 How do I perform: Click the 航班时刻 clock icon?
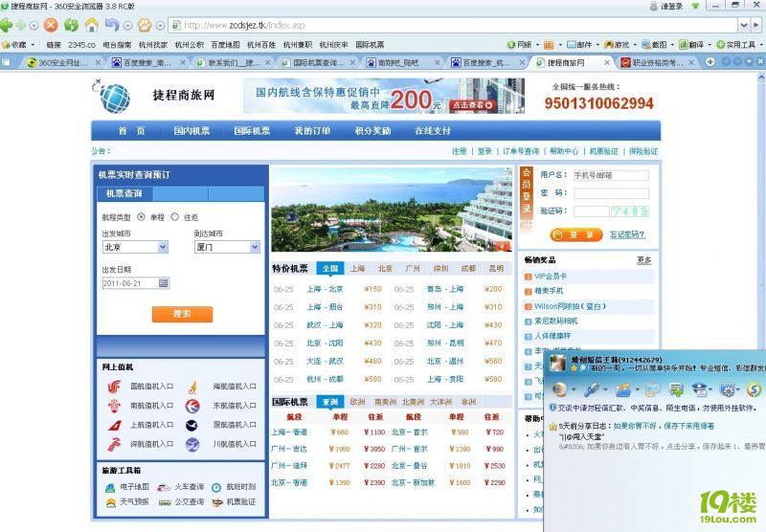tap(216, 487)
